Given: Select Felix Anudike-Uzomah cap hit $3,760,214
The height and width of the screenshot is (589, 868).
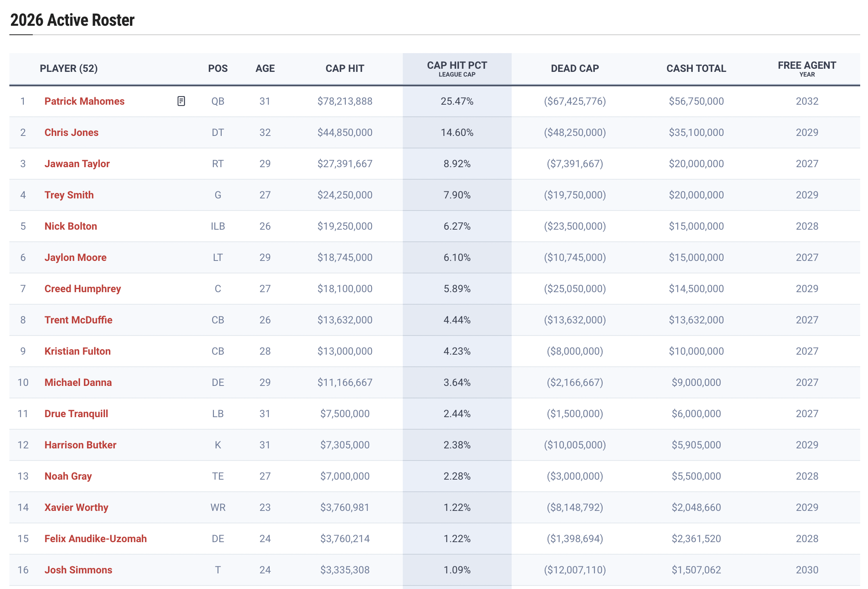Looking at the screenshot, I should [x=345, y=539].
